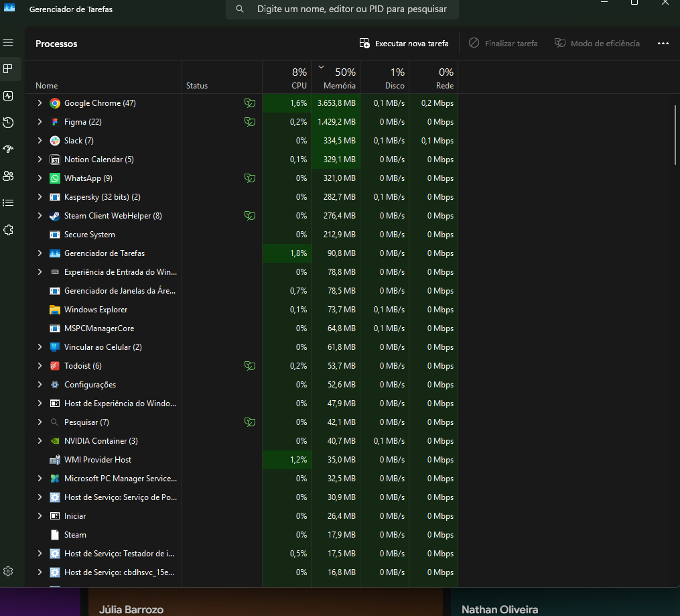Sort processes by Disco column
The width and height of the screenshot is (680, 616).
385,77
